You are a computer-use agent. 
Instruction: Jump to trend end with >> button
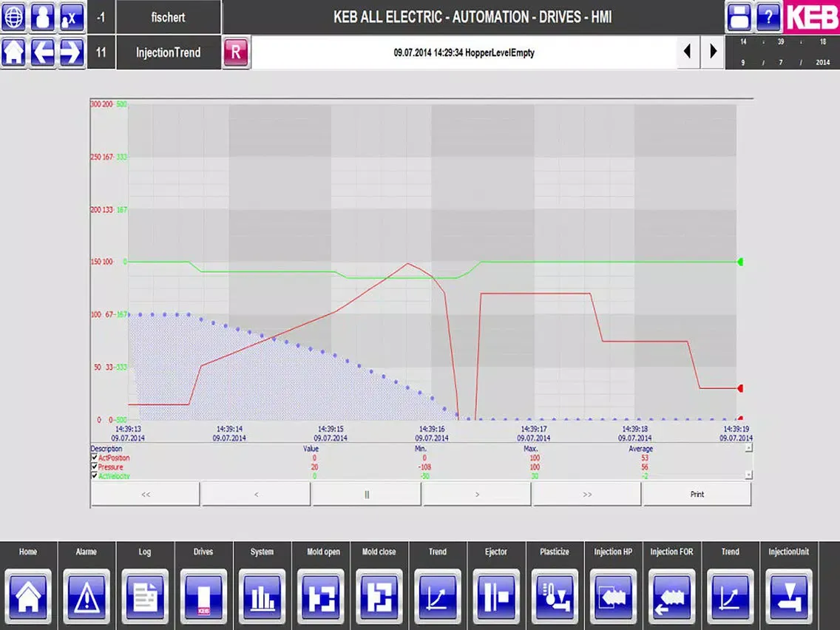click(x=587, y=494)
